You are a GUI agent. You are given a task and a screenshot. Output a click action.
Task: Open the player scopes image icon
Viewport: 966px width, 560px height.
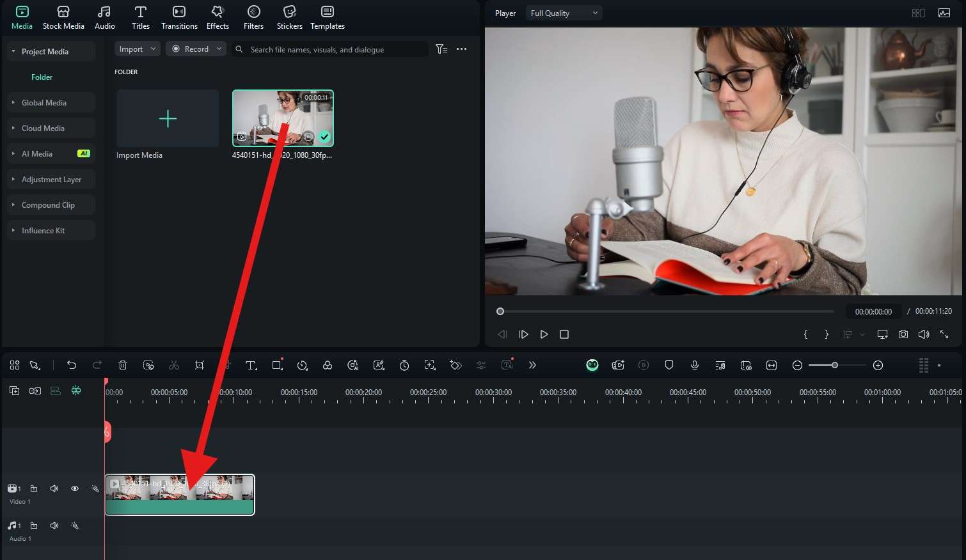pyautogui.click(x=944, y=13)
